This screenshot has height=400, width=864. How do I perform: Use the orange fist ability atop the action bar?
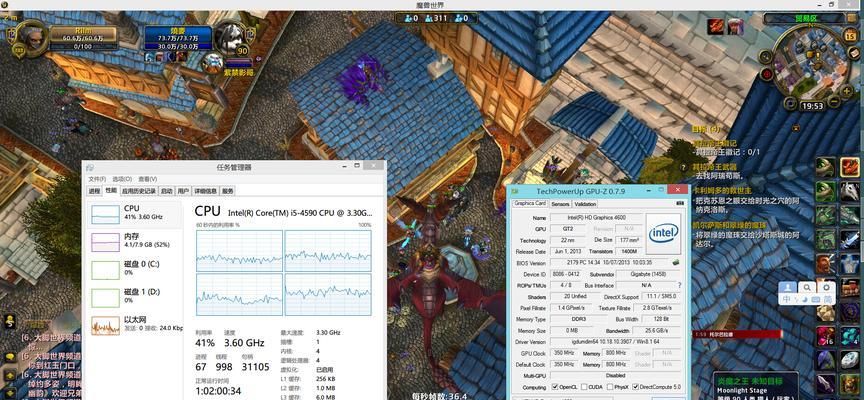[850, 167]
